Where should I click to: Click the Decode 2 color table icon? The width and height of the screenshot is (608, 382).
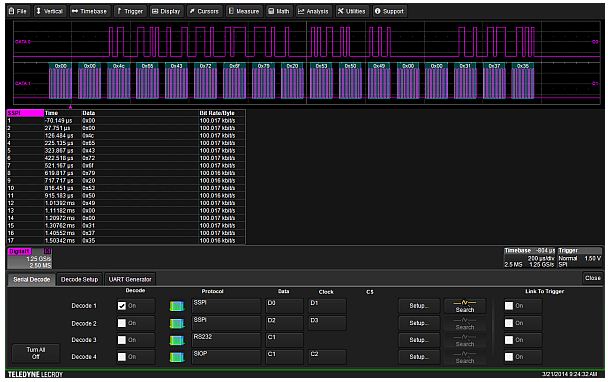(x=177, y=323)
